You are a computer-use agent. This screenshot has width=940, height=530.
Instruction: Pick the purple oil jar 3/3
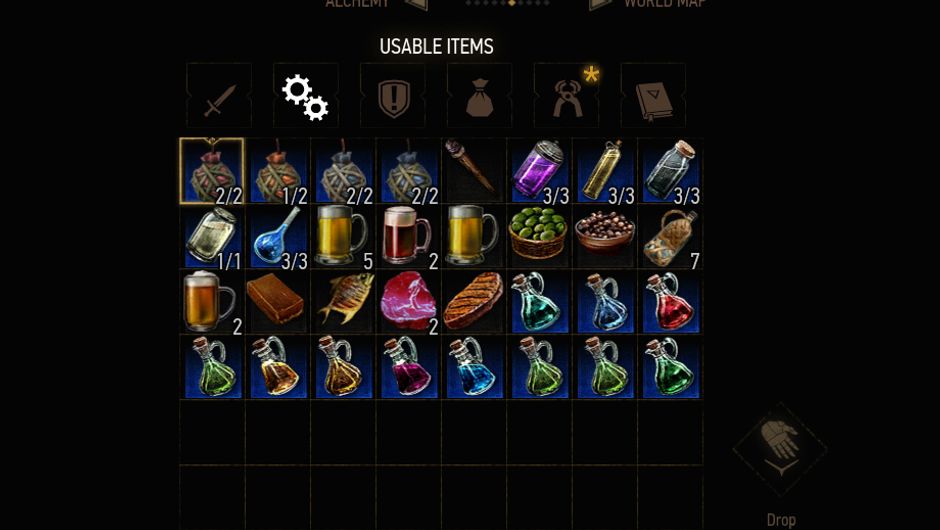540,171
